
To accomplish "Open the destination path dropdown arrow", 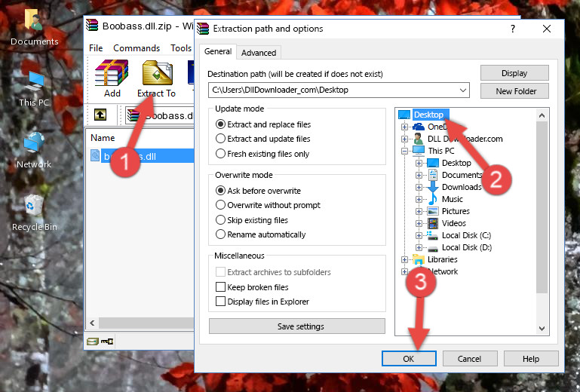I will point(463,90).
